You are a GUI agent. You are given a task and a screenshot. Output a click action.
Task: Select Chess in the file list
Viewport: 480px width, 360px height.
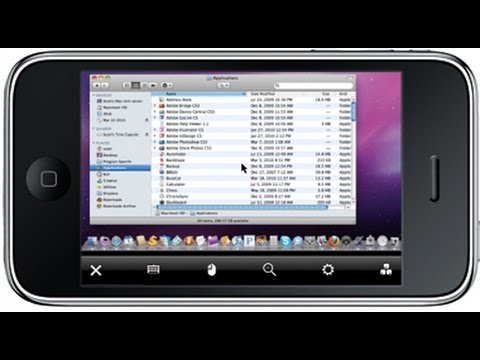(252, 190)
